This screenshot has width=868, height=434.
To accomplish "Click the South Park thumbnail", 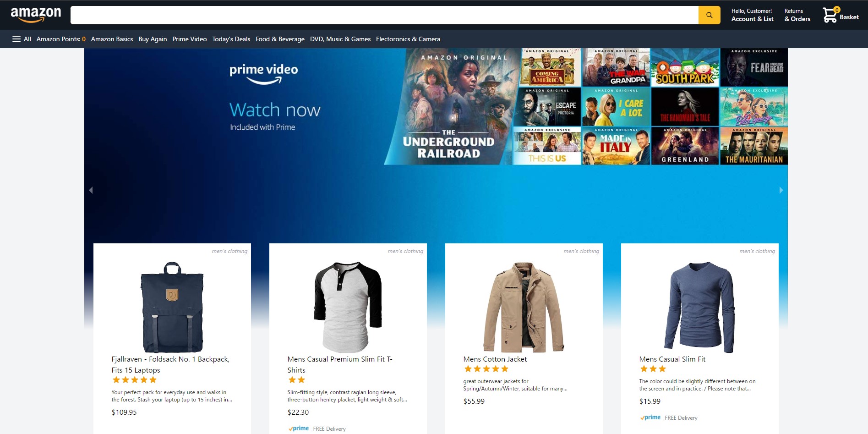I will [x=685, y=67].
